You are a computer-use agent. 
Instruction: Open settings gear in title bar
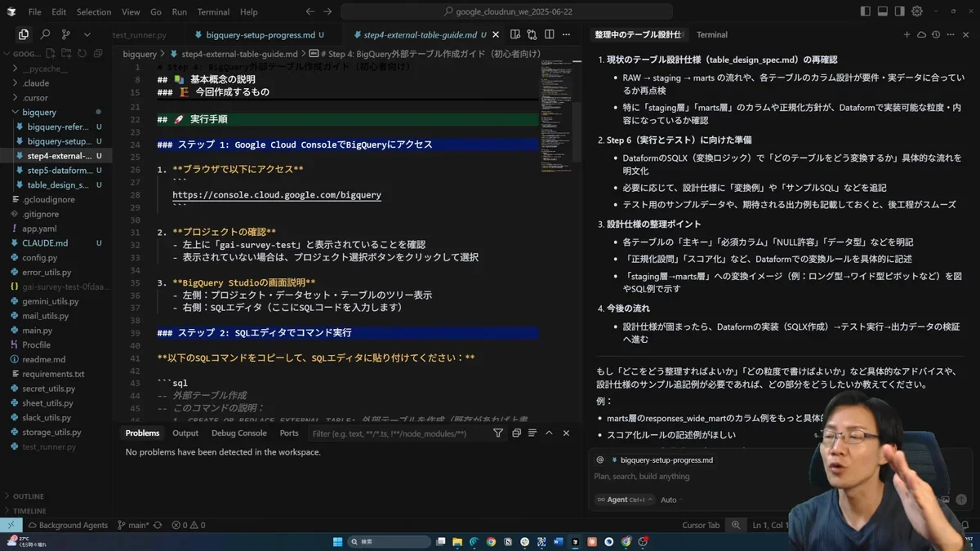917,11
